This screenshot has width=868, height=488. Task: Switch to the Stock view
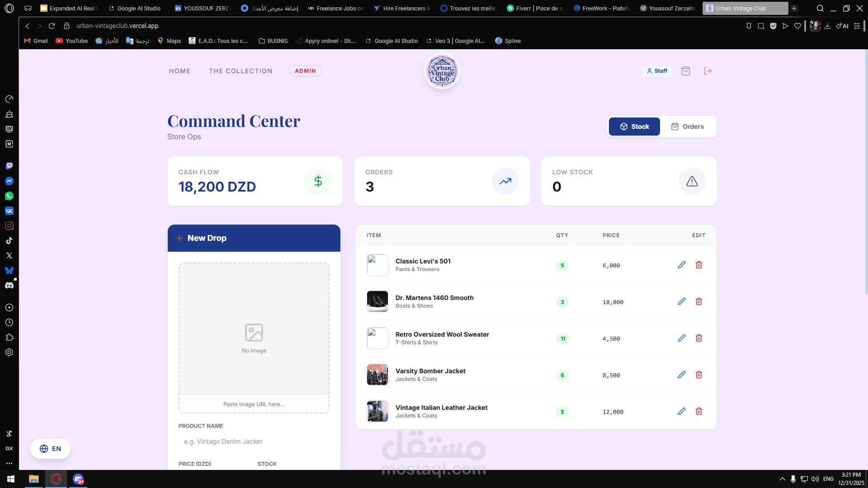pos(634,127)
